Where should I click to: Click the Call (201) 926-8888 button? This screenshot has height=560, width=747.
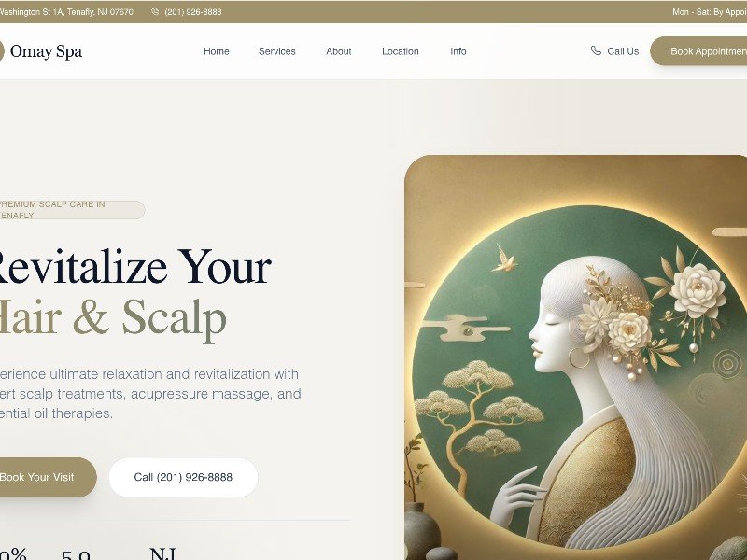tap(183, 477)
